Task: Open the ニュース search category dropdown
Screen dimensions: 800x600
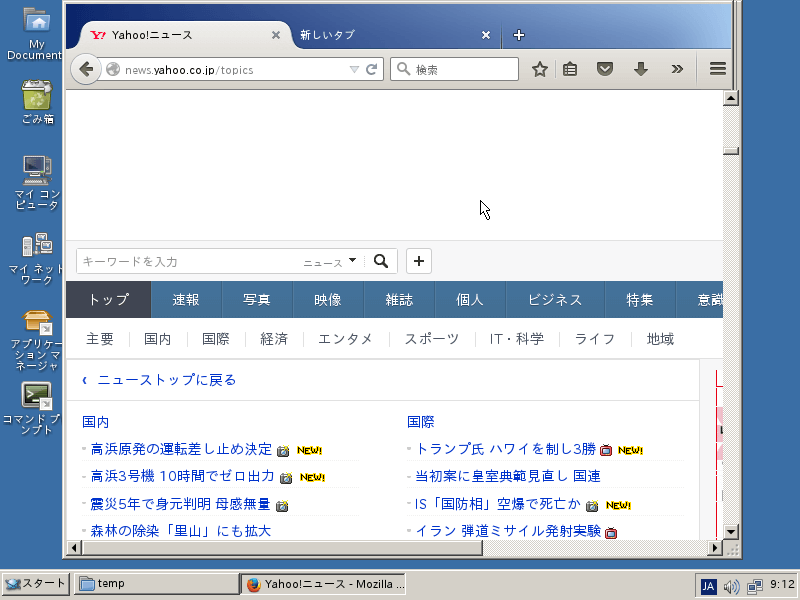Action: coord(330,262)
